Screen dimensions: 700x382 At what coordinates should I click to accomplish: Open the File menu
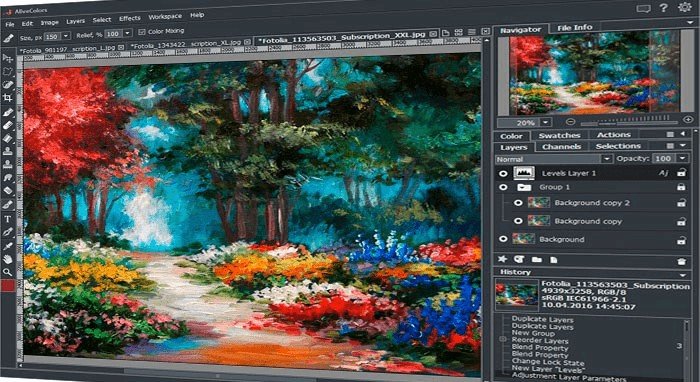pyautogui.click(x=9, y=25)
